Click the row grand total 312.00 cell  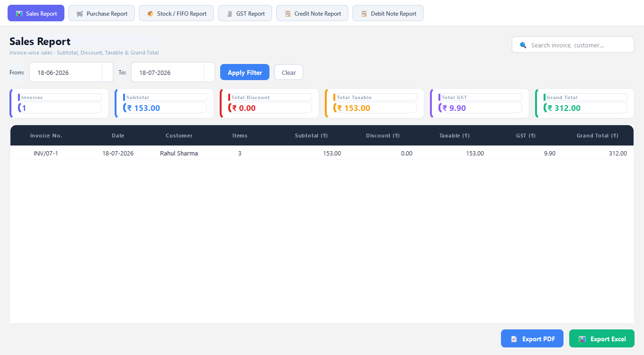(x=597, y=153)
